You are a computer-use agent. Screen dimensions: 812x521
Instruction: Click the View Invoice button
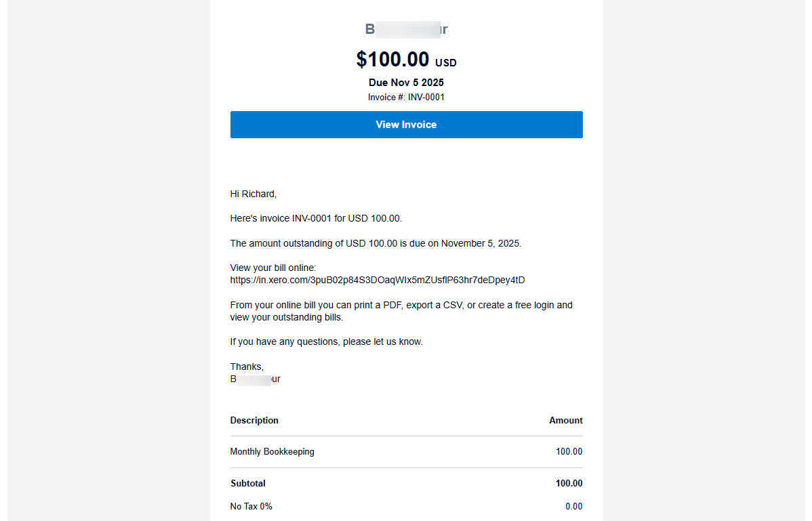coord(406,125)
